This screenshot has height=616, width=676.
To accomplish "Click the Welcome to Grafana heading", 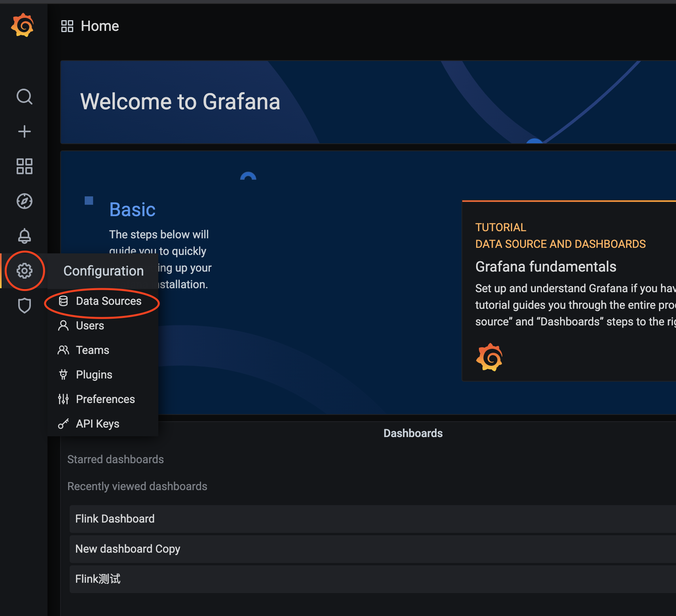I will pos(180,101).
